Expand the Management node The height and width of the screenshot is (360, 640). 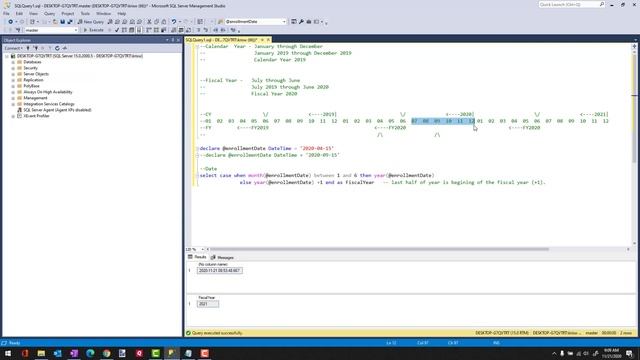[13, 98]
